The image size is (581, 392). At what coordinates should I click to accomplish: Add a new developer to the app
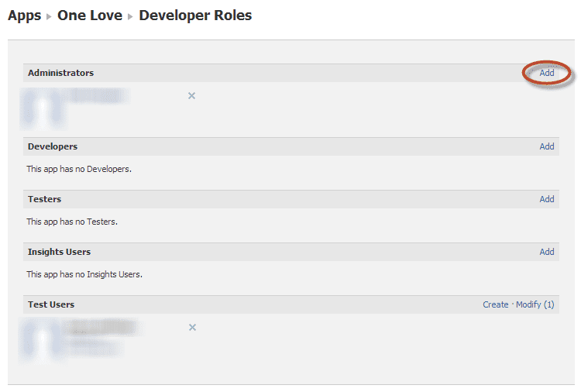coord(547,146)
